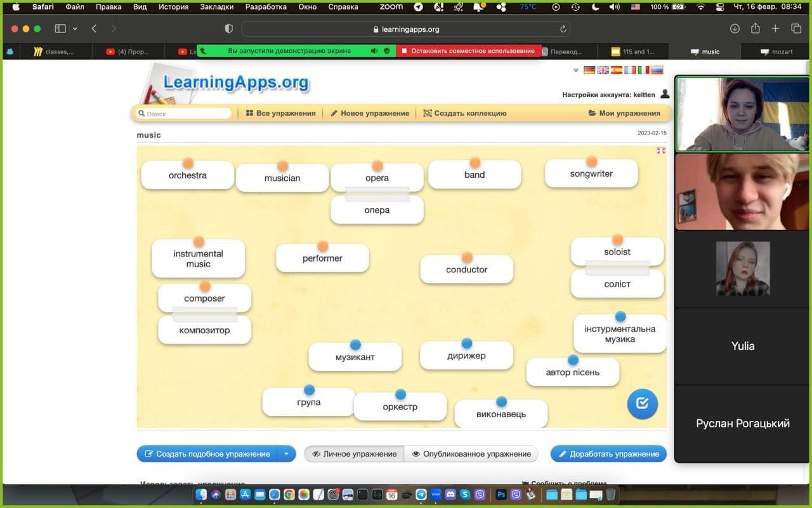
Task: Open Telegram from the Dock
Action: pyautogui.click(x=421, y=494)
